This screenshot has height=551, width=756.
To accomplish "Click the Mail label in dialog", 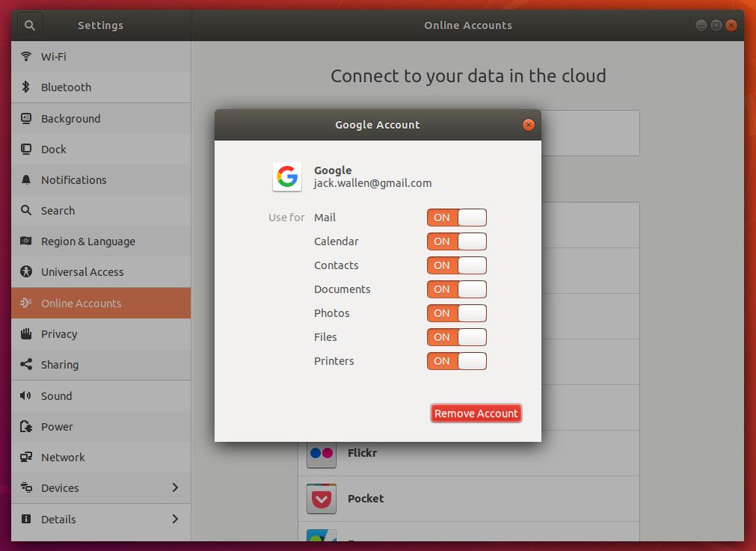I will [x=325, y=218].
